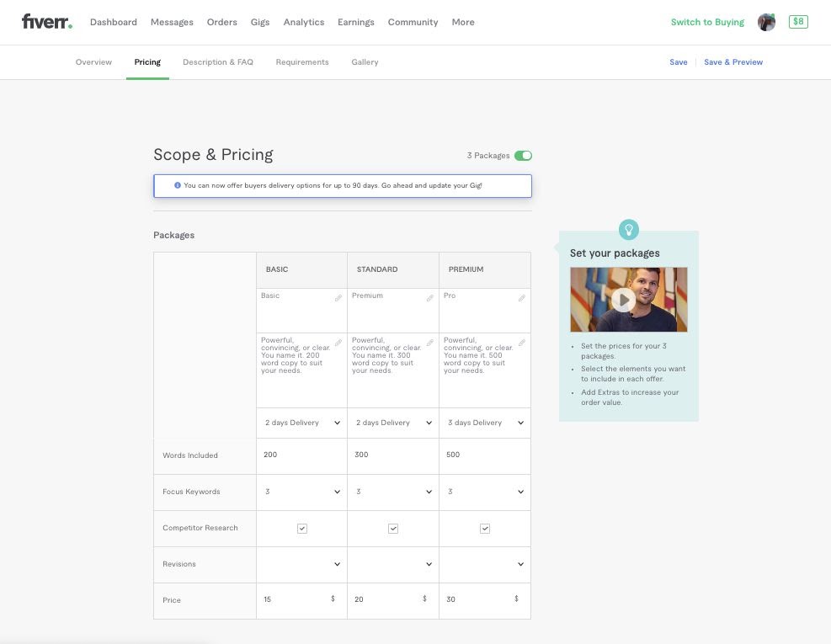831x644 pixels.
Task: Open Gigs in top navigation
Action: tap(260, 22)
